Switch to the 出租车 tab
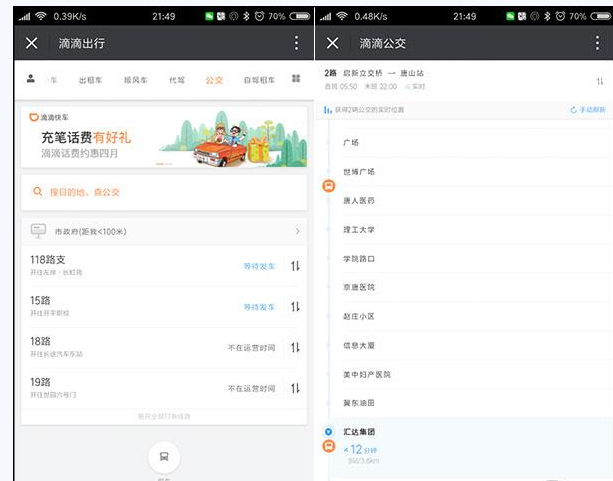613x481 pixels. (90, 80)
